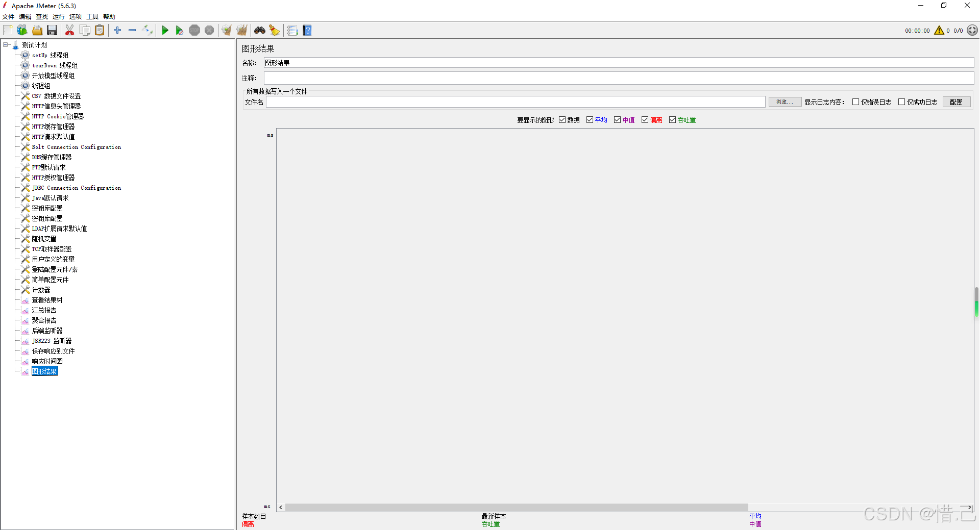Toggle the 平均 graph checkbox
Image resolution: width=980 pixels, height=530 pixels.
590,120
